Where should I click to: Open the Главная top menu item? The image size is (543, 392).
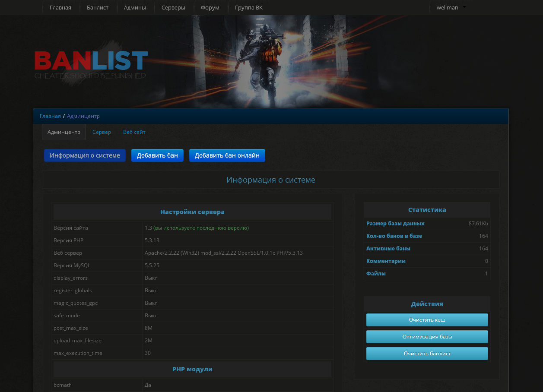[60, 7]
